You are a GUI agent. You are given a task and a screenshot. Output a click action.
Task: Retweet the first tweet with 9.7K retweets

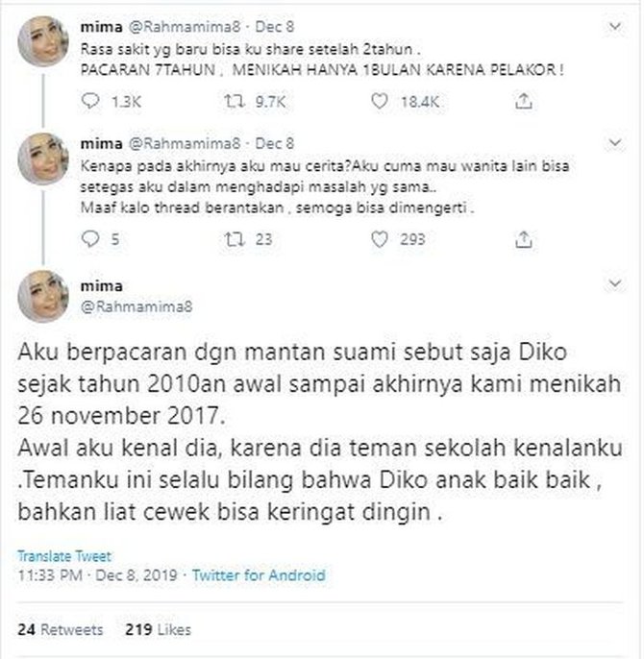pyautogui.click(x=234, y=101)
